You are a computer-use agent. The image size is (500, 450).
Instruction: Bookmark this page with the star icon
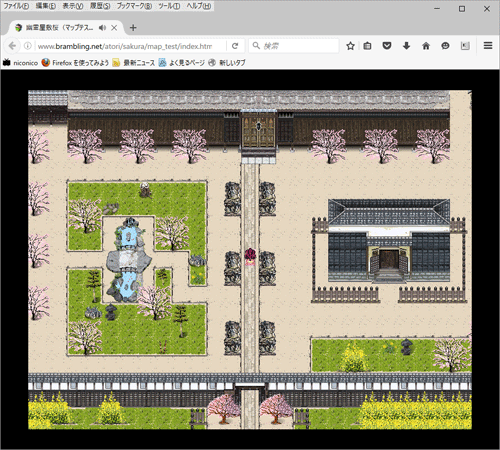(350, 46)
